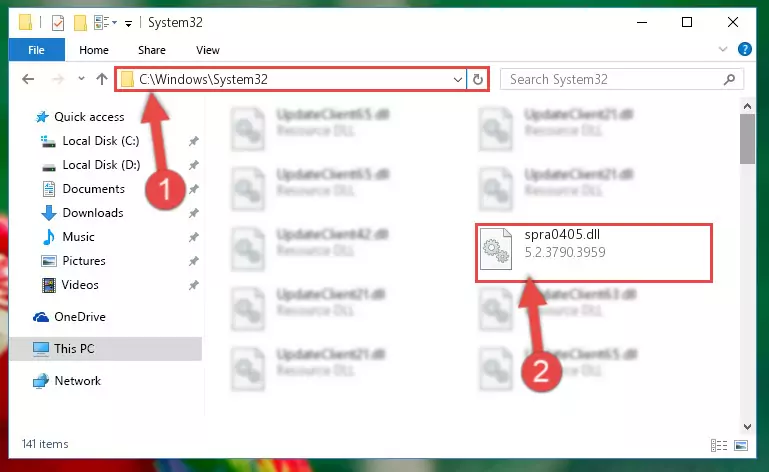Switch to the Share ribbon tab
This screenshot has height=472, width=769.
(x=152, y=50)
